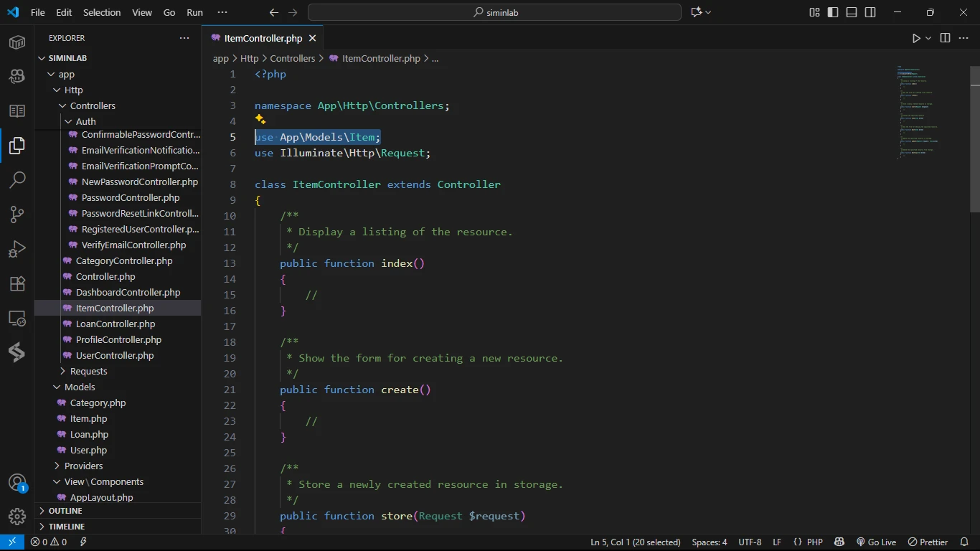Open the Manage gear icon

[x=17, y=516]
